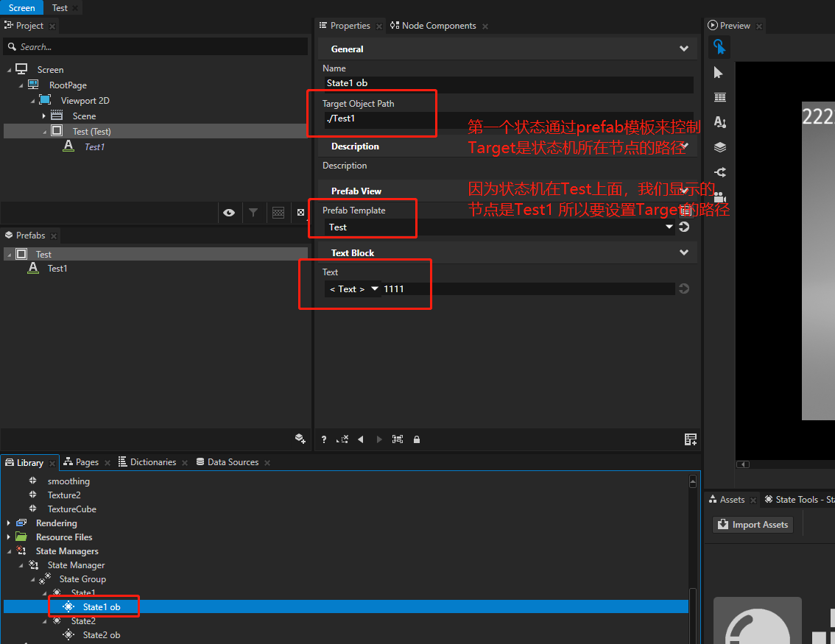Click the RootPage node icon
The width and height of the screenshot is (835, 644).
coord(33,85)
